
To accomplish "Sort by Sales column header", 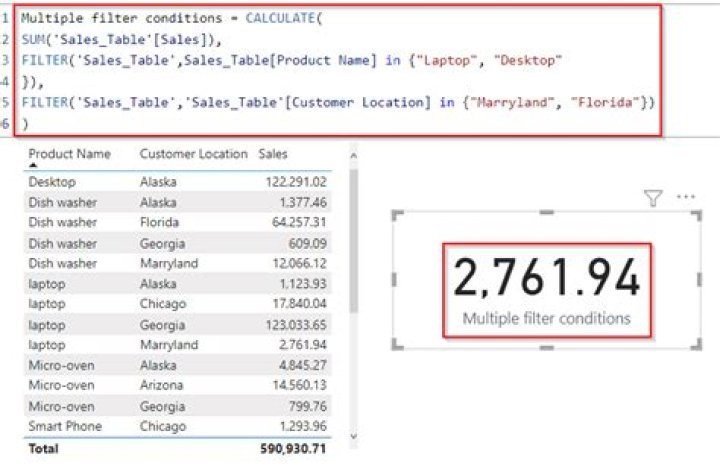I will [273, 154].
